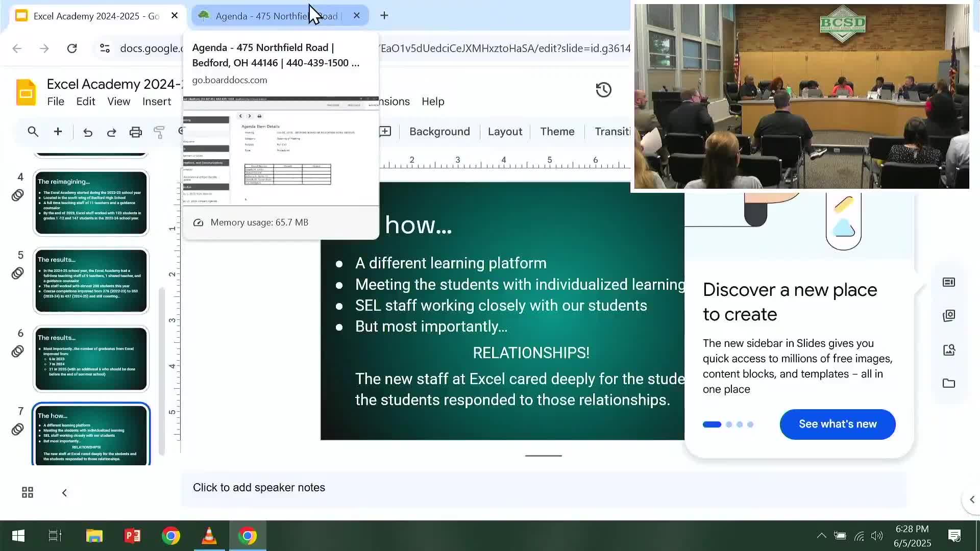Expand the hidden side panel chevron
This screenshot has height=551, width=980.
coord(971,499)
